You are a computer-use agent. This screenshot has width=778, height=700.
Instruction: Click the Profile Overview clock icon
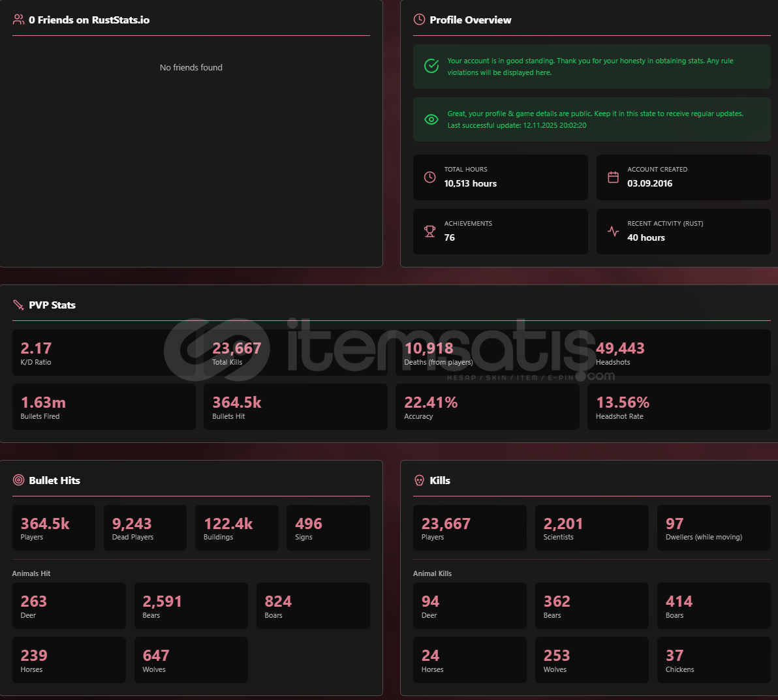coord(419,20)
